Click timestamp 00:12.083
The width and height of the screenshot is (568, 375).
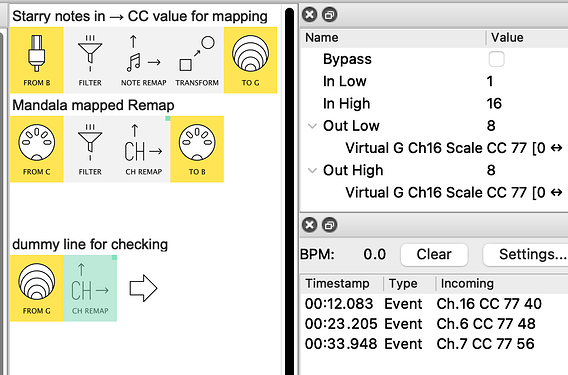(x=339, y=304)
